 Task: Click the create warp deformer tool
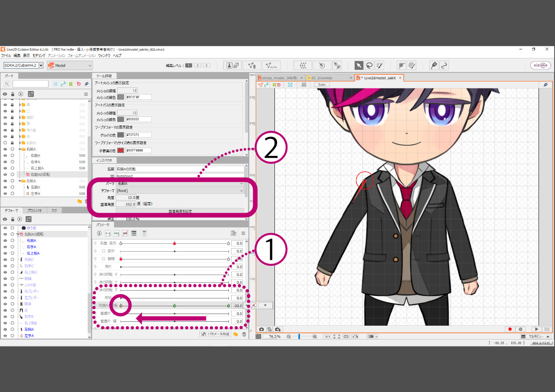tap(303, 65)
